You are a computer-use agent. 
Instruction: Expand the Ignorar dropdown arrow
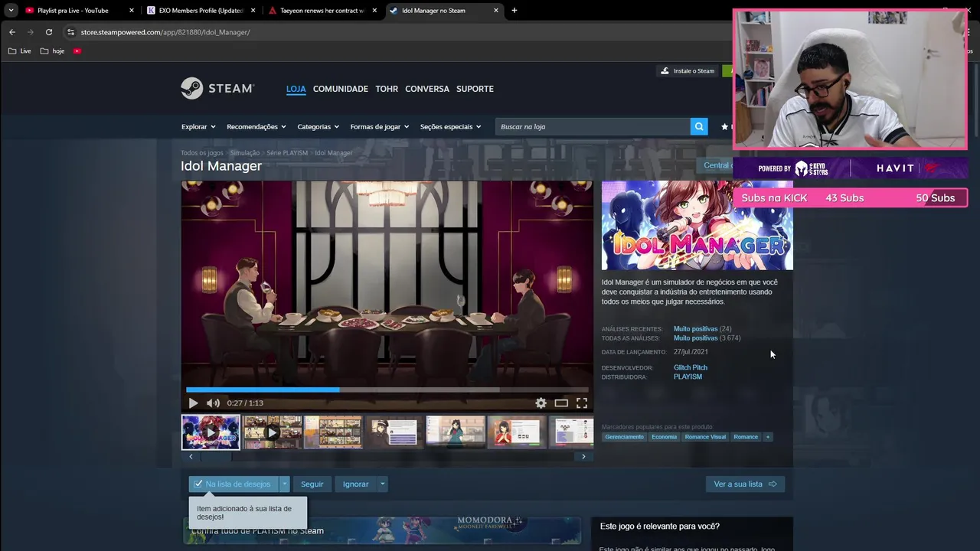(382, 484)
